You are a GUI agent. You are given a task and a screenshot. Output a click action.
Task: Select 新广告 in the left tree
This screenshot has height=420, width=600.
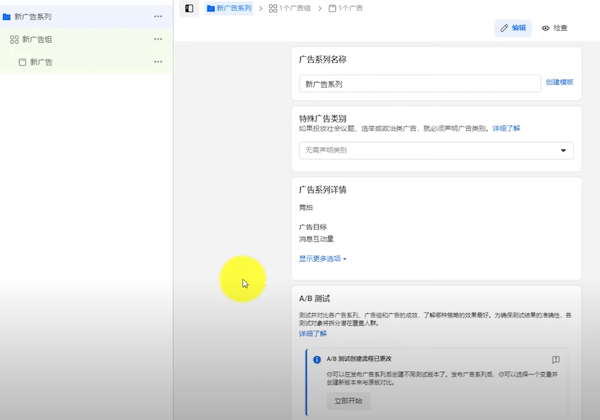(x=41, y=62)
